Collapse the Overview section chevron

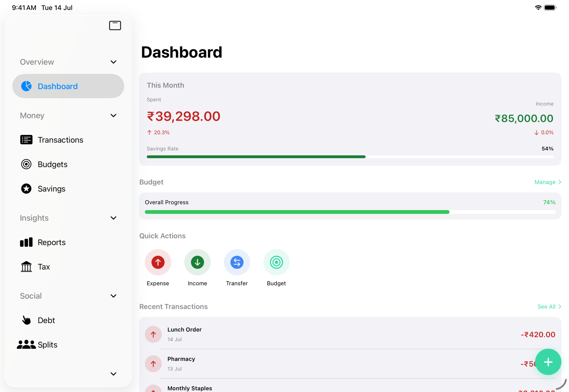(113, 62)
